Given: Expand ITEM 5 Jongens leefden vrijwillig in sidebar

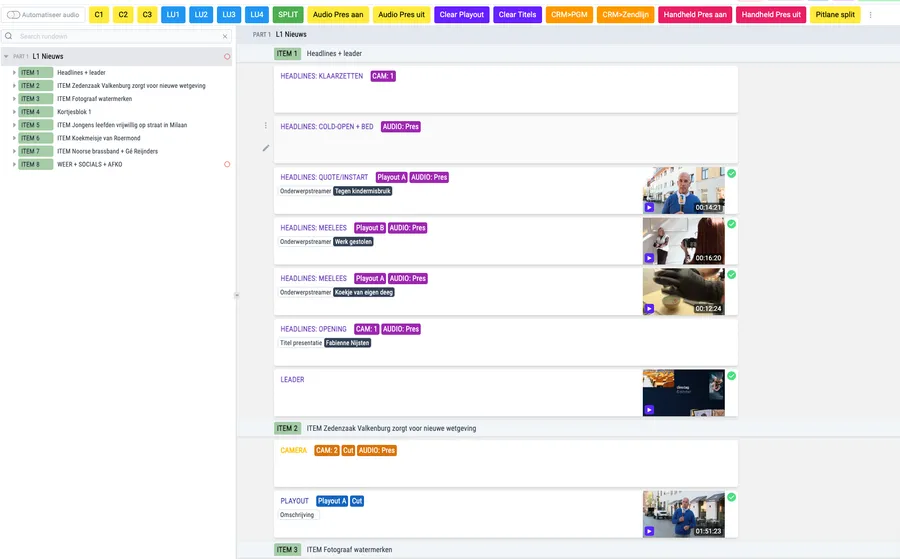Looking at the screenshot, I should point(14,125).
